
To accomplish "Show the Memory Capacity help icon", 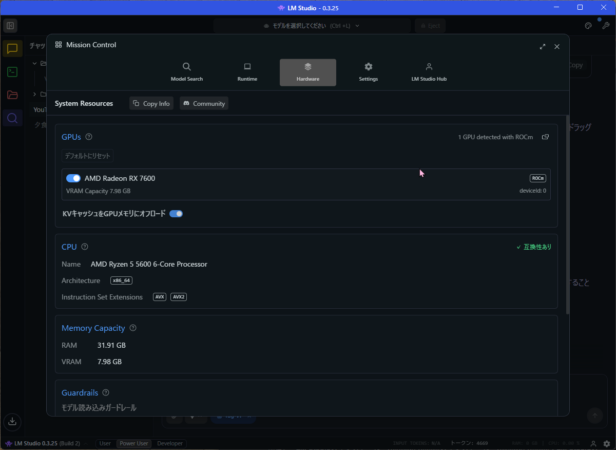I will click(x=133, y=328).
